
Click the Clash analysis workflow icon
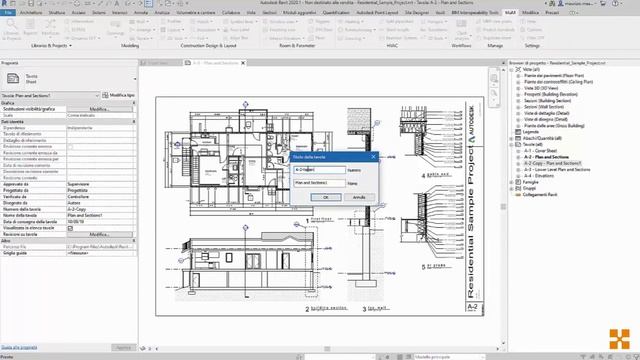(x=462, y=29)
